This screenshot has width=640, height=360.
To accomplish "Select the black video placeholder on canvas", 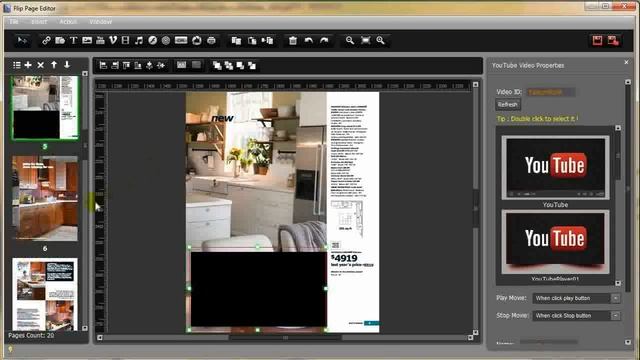I will click(x=258, y=289).
